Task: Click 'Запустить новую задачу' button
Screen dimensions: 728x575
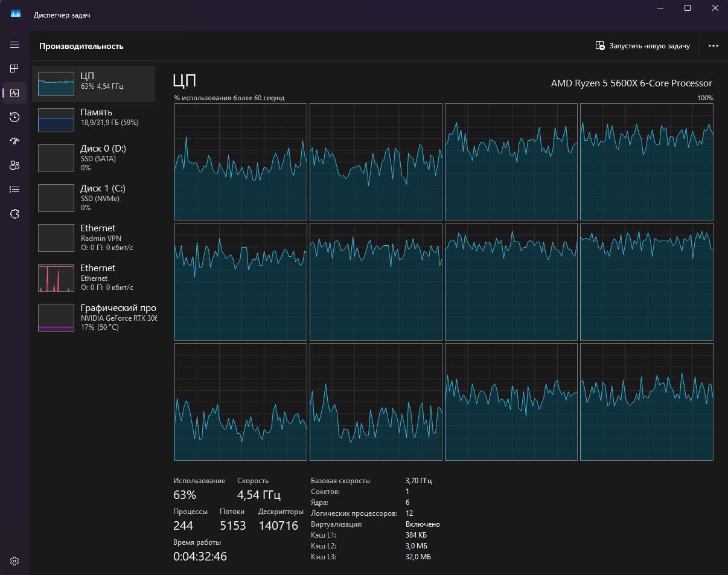Action: (642, 46)
